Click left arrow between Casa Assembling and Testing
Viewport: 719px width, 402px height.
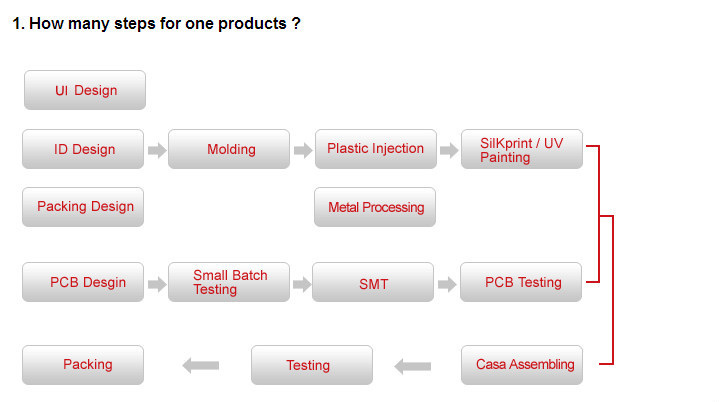point(412,366)
